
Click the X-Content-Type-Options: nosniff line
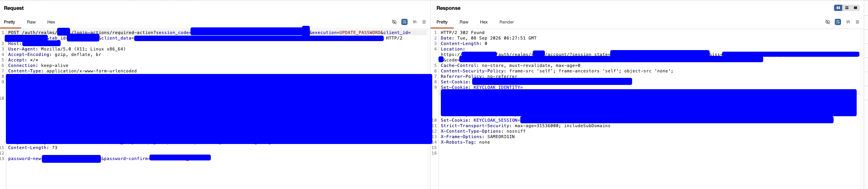[x=483, y=131]
